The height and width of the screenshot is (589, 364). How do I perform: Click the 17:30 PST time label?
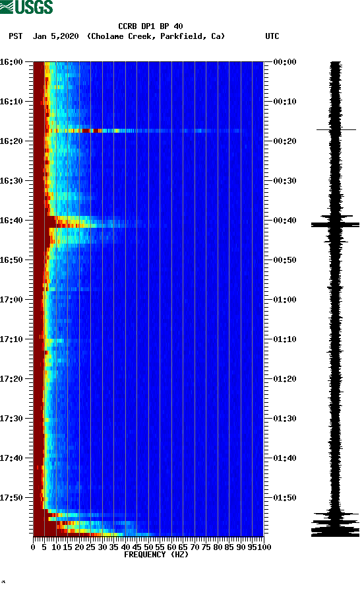pos(11,419)
